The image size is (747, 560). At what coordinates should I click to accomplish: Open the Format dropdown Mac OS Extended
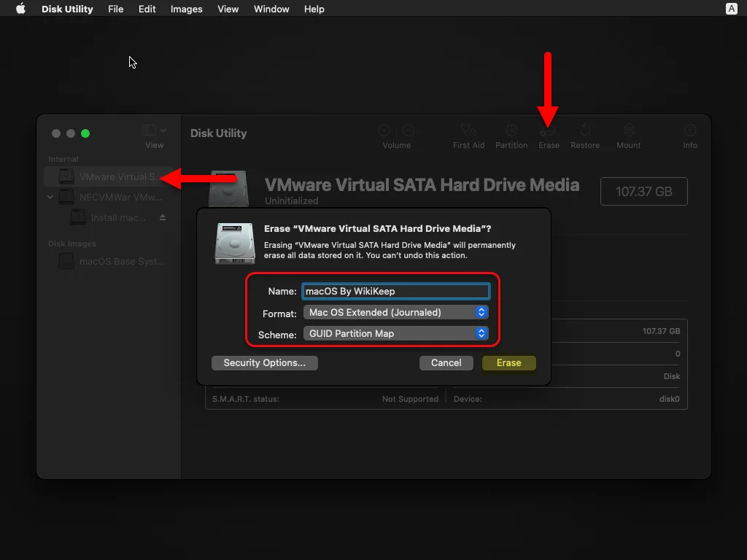(x=395, y=312)
